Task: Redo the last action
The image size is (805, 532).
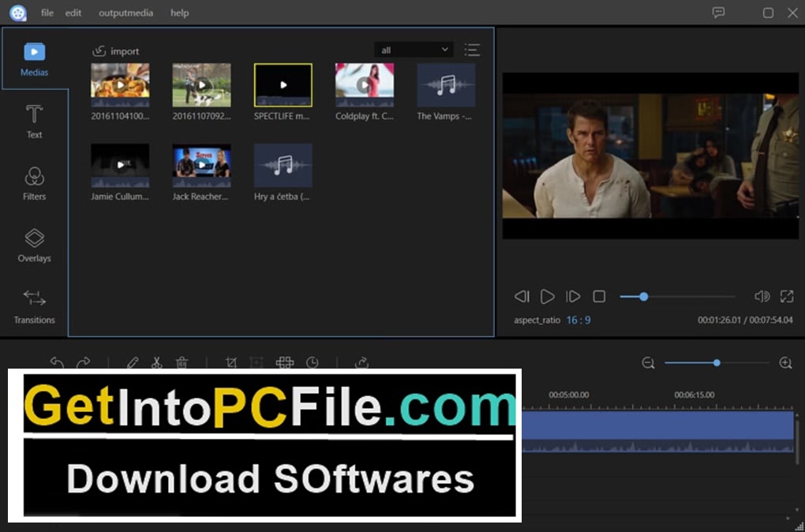Action: pos(83,362)
